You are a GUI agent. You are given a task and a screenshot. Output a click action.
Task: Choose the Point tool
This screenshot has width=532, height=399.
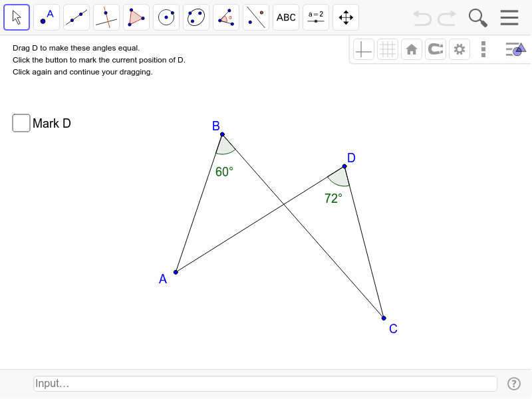point(46,17)
